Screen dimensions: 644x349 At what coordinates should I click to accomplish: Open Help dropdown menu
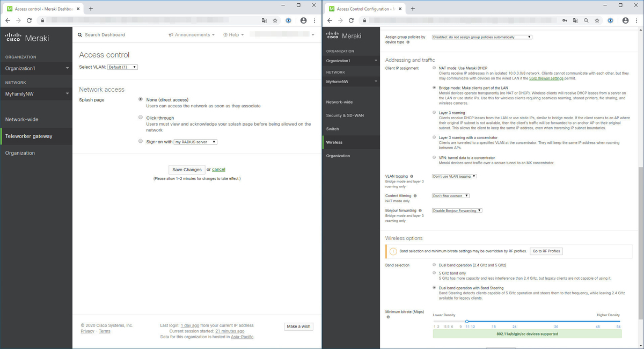coord(233,35)
